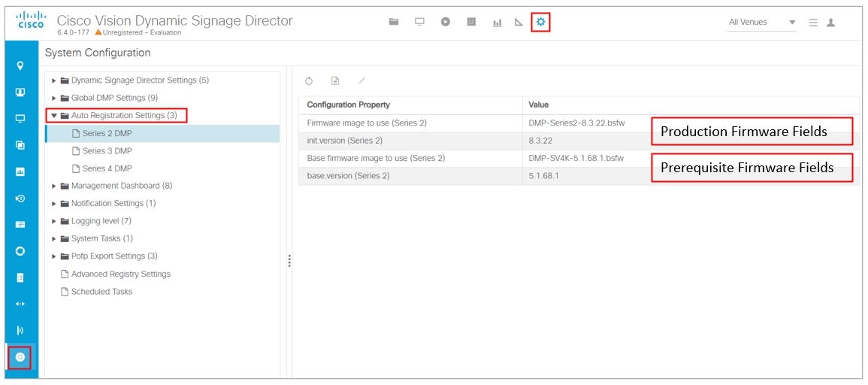This screenshot has width=868, height=385.
Task: Select Management Dashboard (8) label
Action: tap(122, 186)
